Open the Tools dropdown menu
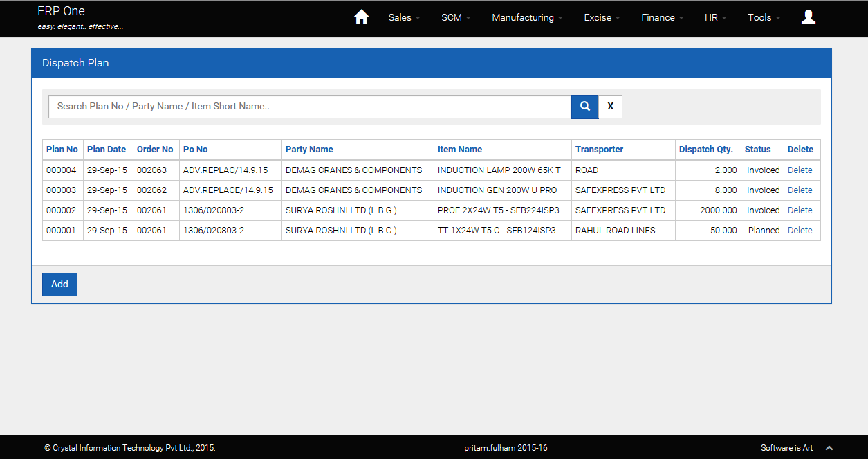The width and height of the screenshot is (868, 459). pyautogui.click(x=764, y=18)
